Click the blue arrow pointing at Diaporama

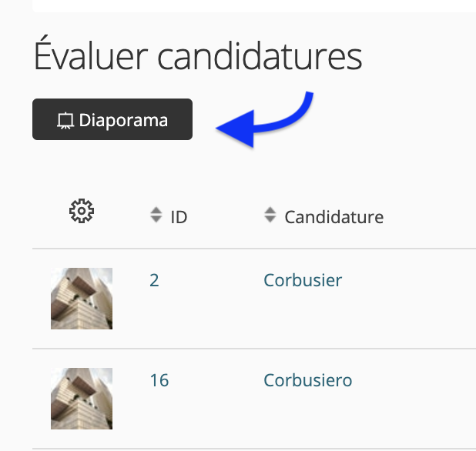[265, 119]
